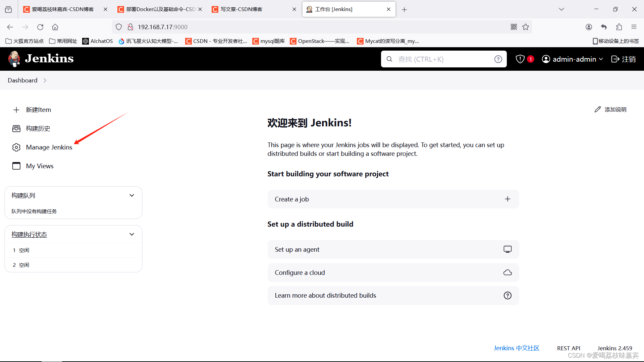Close the 写文章-CSDN博客 tab
The width and height of the screenshot is (644, 362).
pyautogui.click(x=294, y=9)
